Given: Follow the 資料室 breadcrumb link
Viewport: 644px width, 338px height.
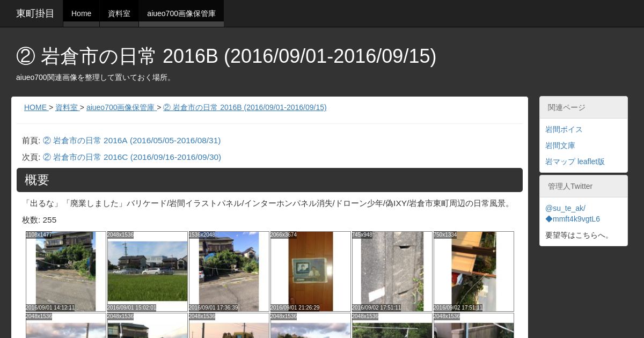Looking at the screenshot, I should pos(67,107).
